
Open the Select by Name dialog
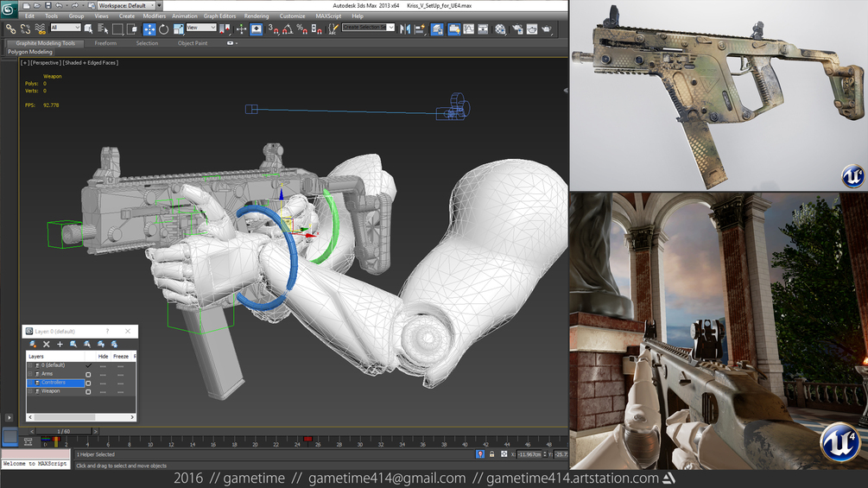point(103,29)
